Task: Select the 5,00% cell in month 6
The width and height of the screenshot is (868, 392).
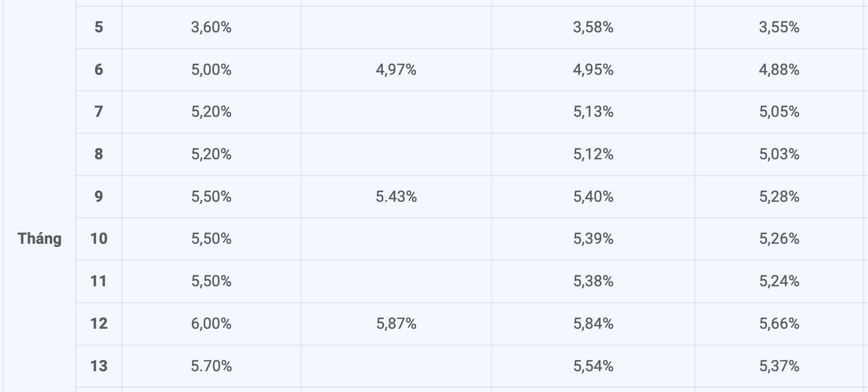Action: pos(211,70)
